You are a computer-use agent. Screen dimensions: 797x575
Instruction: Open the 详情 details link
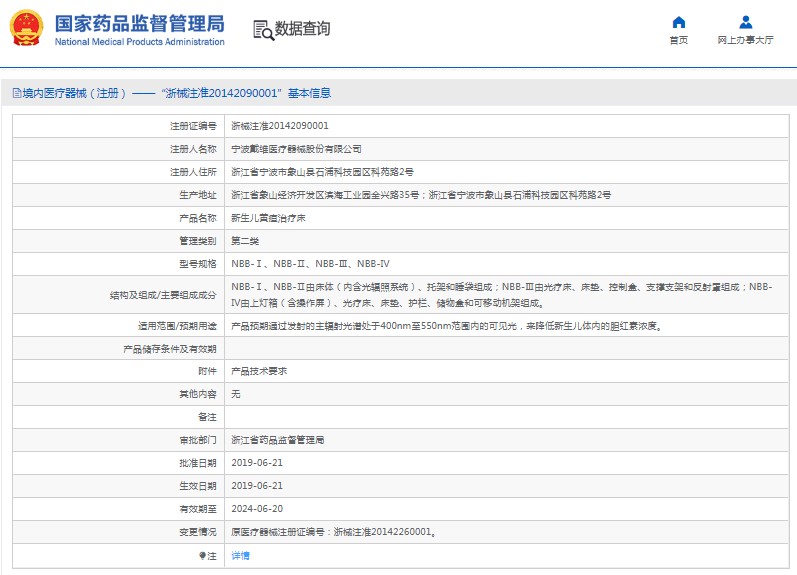click(x=240, y=556)
